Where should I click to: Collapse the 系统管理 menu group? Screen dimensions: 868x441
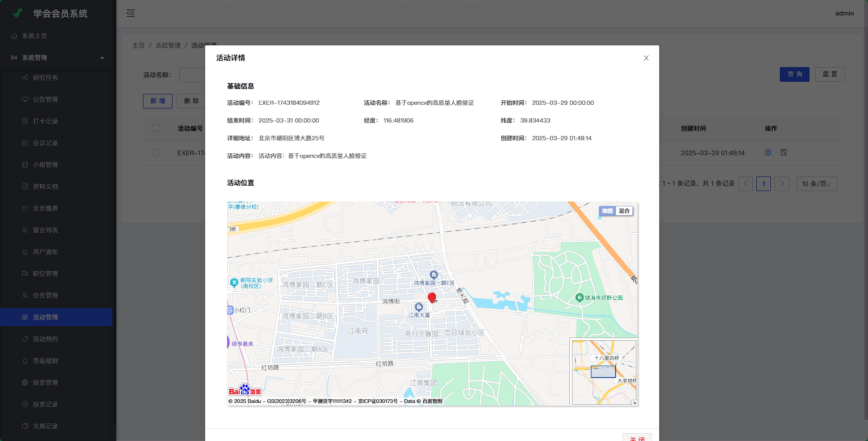[56, 58]
